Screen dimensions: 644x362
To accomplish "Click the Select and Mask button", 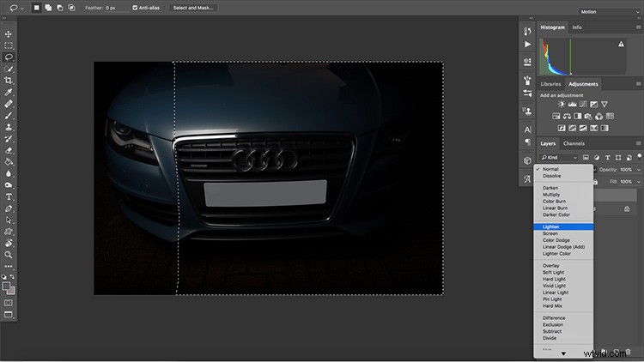I will coord(193,8).
